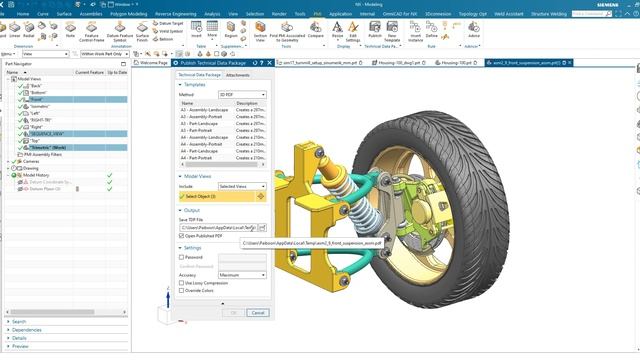Open Edit Settings in Display group

click(353, 32)
